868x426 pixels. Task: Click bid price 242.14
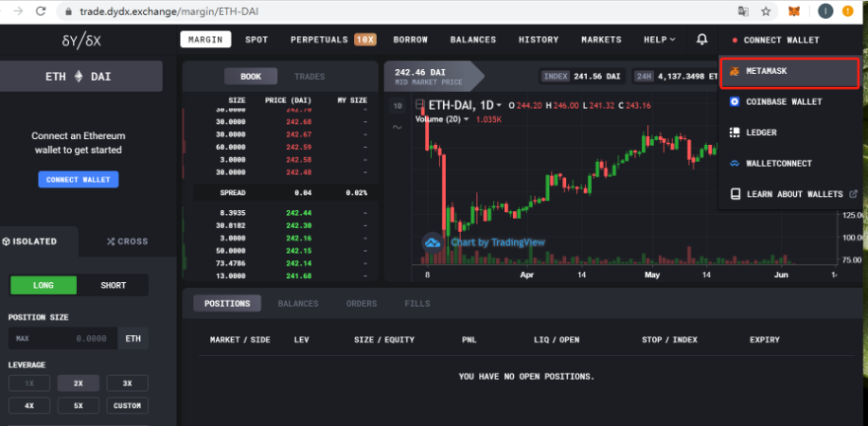coord(298,263)
